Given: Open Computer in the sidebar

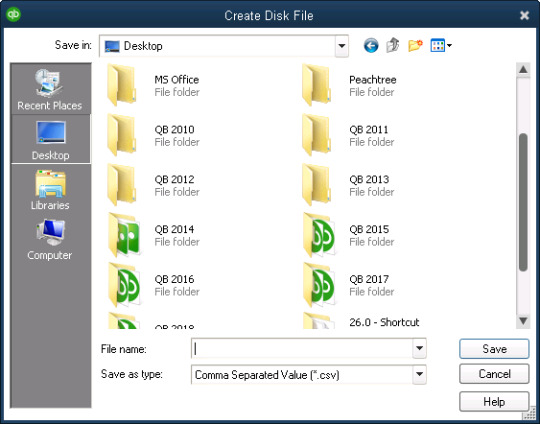Looking at the screenshot, I should pyautogui.click(x=50, y=240).
